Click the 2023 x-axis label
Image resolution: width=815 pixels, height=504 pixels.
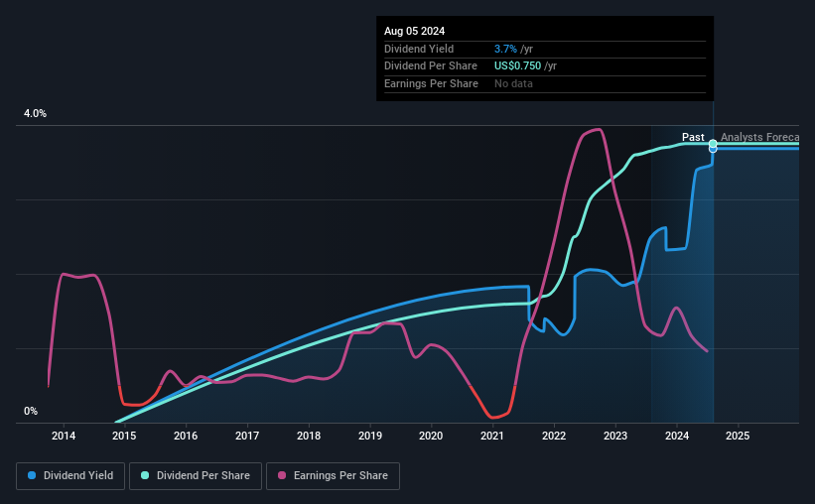coord(615,436)
